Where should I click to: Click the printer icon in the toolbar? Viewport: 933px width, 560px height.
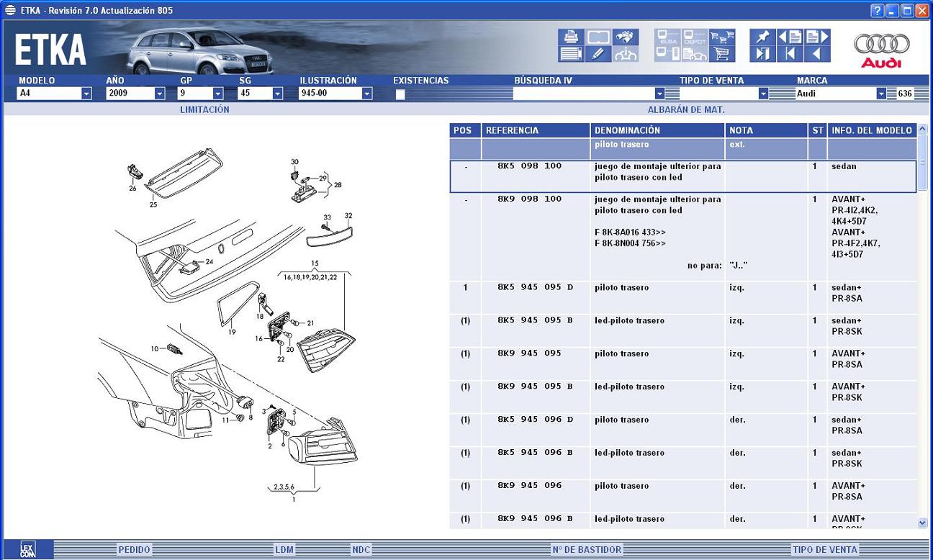(x=570, y=37)
